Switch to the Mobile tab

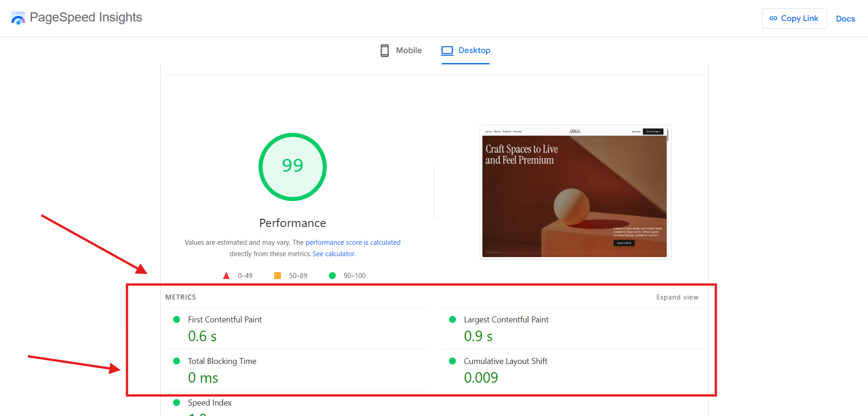point(401,50)
